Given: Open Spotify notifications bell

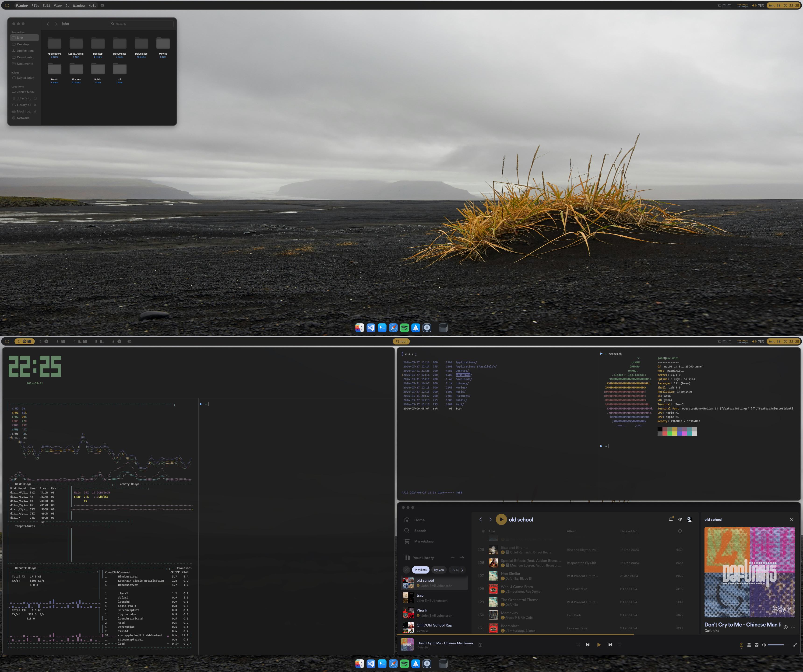Looking at the screenshot, I should tap(671, 520).
